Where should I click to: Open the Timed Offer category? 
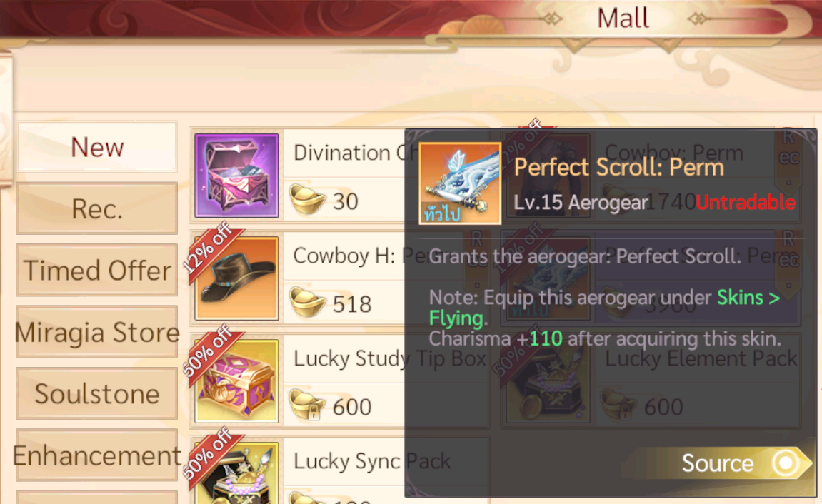tap(97, 271)
